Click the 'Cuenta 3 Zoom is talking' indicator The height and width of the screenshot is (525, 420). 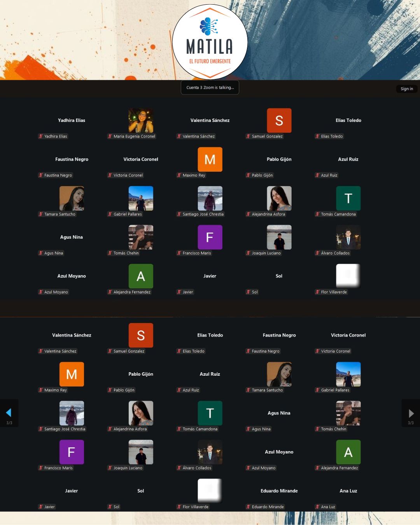210,87
